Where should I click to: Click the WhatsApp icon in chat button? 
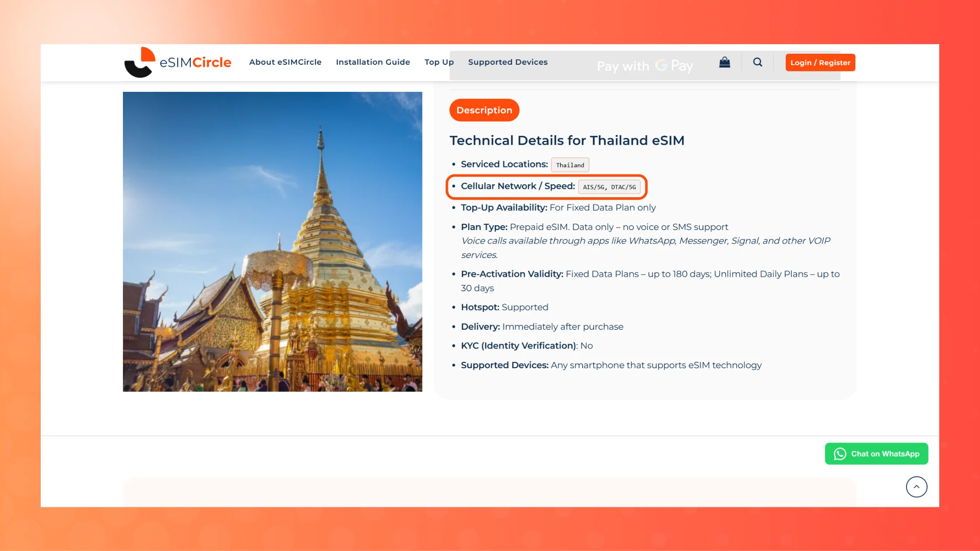coord(840,454)
